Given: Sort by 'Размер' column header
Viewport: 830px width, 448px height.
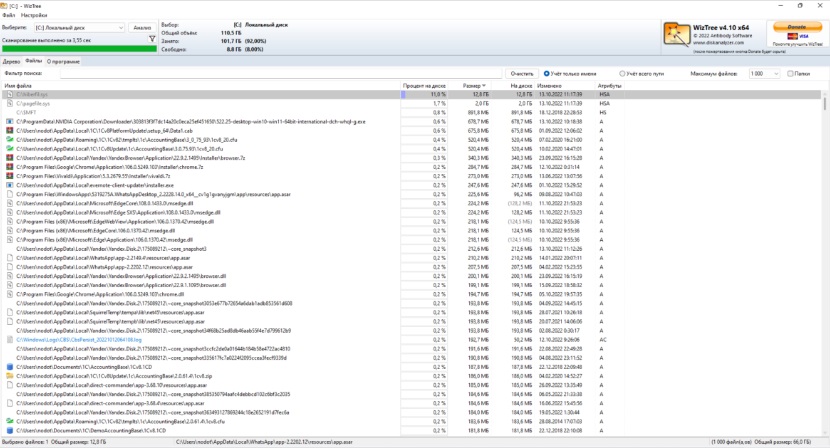Looking at the screenshot, I should click(x=472, y=86).
